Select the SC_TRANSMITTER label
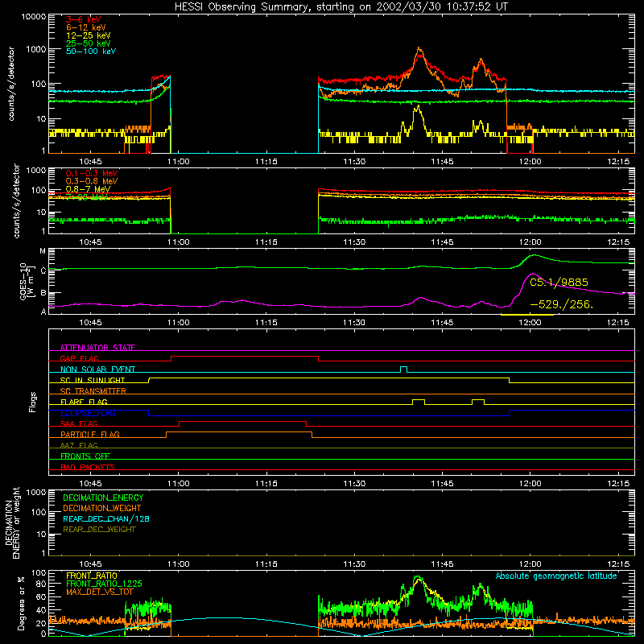Viewport: 644px width, 644px height. click(93, 391)
